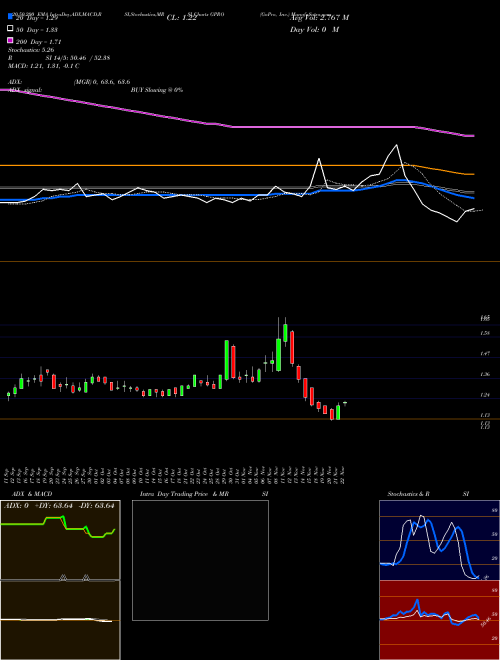Click the magenta 200 Day legend swatch
500x660 pixels.
pos(10,40)
